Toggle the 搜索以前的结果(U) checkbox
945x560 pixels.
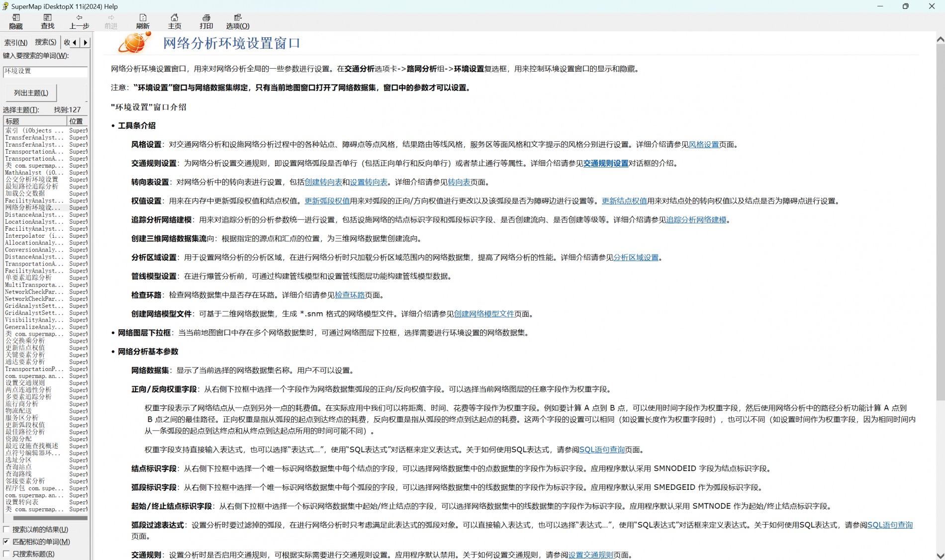(x=6, y=529)
